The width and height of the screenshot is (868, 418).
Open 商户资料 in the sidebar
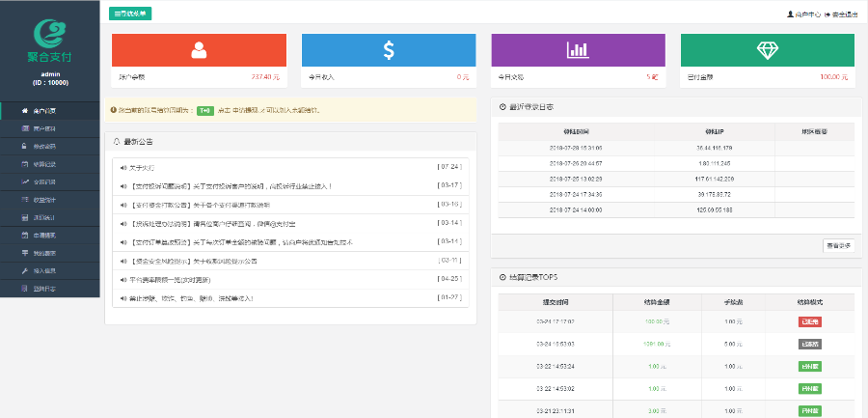tap(50, 128)
